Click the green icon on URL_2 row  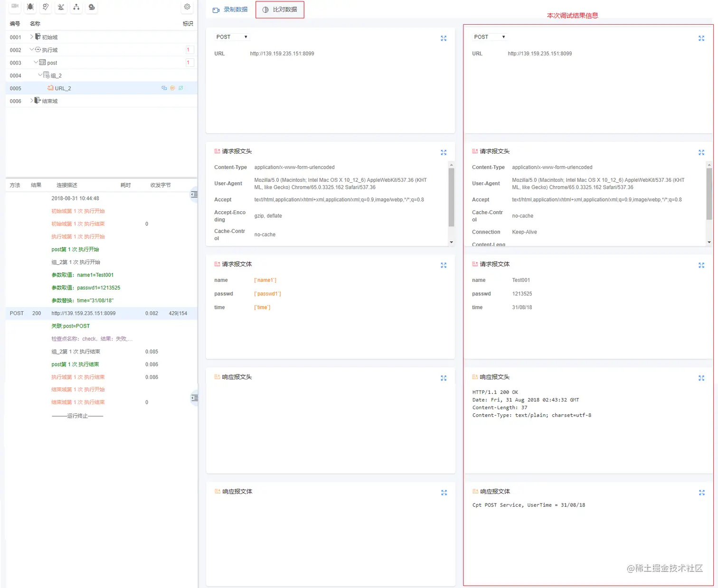point(180,88)
